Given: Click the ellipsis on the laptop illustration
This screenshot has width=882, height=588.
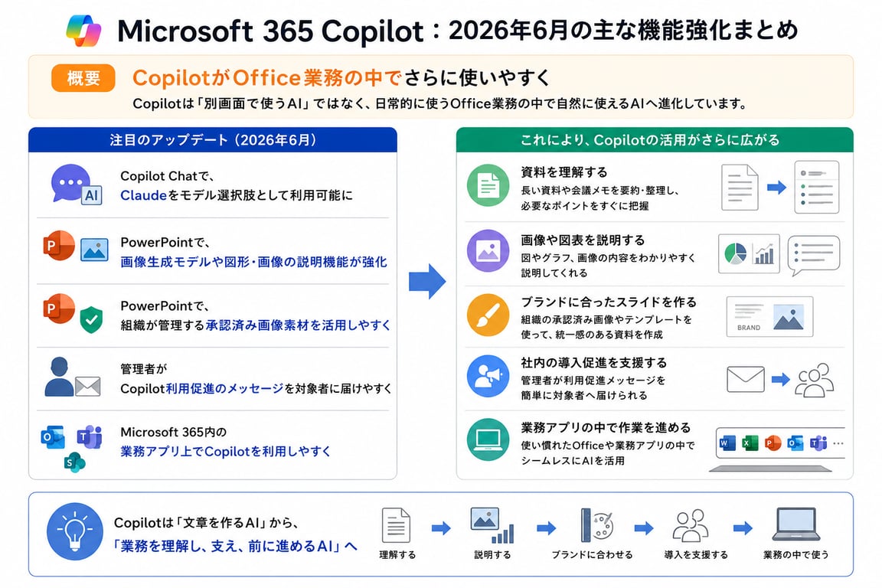Looking at the screenshot, I should [x=838, y=443].
